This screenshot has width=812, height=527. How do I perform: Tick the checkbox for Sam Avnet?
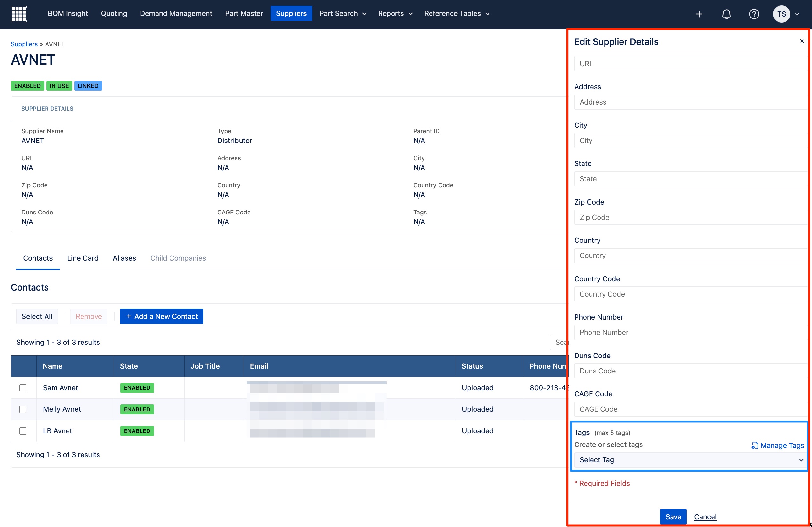point(23,387)
